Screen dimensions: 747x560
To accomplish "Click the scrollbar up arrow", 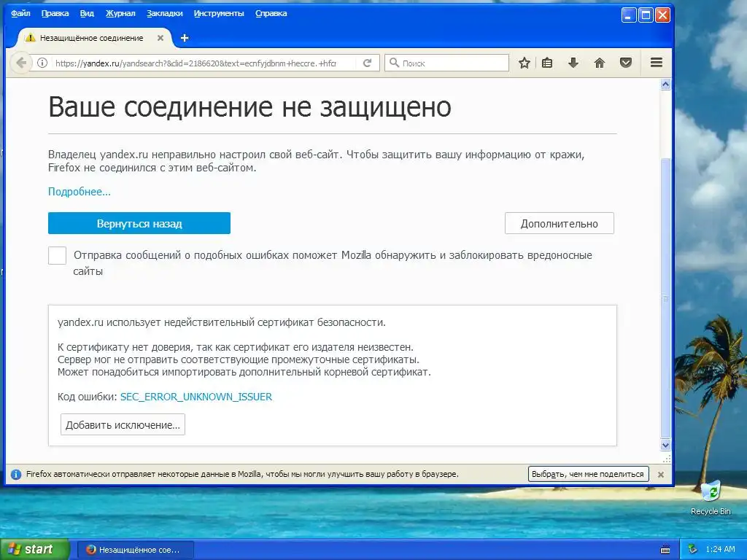I will coord(665,85).
